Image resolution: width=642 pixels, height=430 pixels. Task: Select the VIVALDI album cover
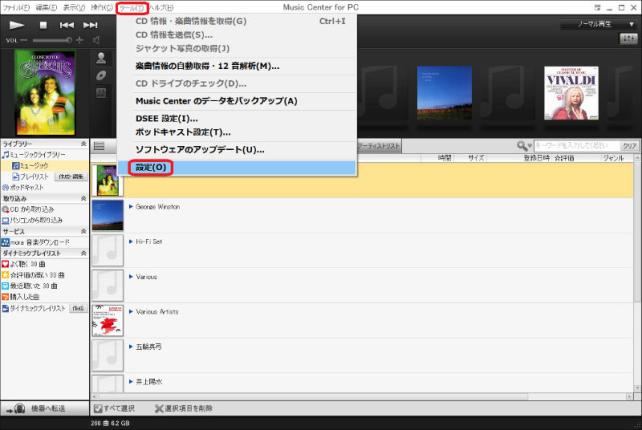(571, 93)
